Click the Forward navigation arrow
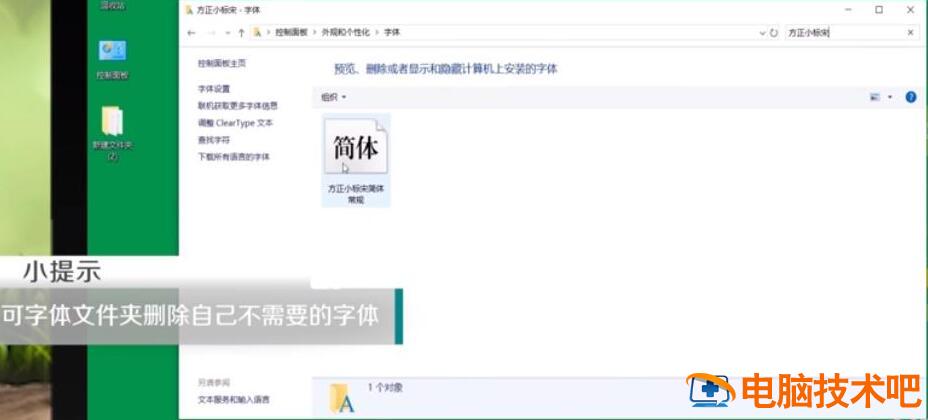Image resolution: width=928 pixels, height=420 pixels. point(211,33)
